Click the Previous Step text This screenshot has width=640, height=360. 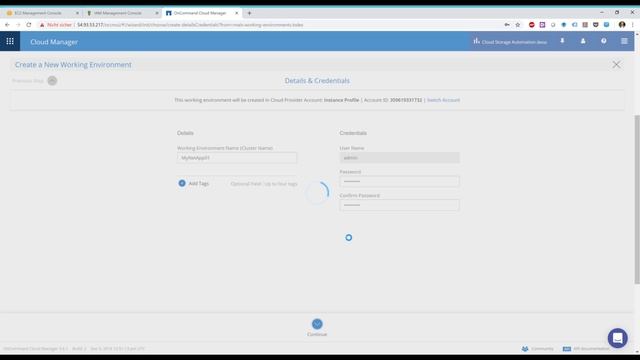tap(28, 81)
